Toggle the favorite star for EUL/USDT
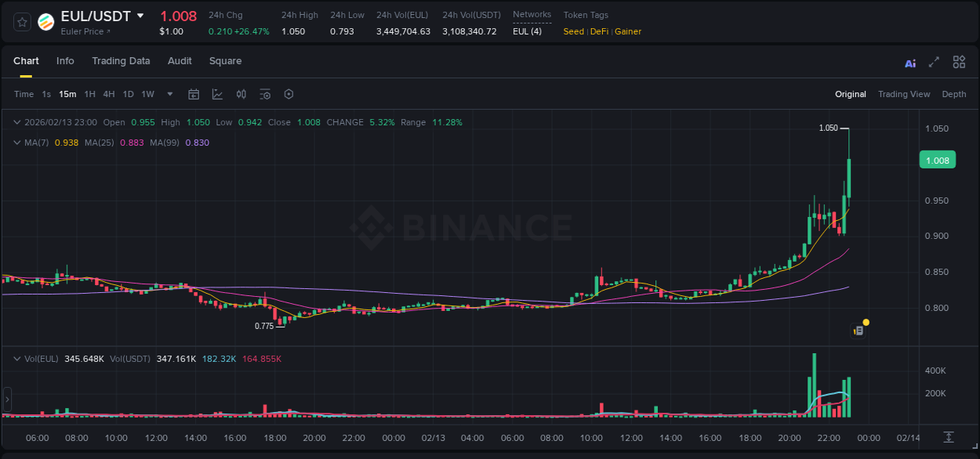This screenshot has width=980, height=459. pos(21,21)
